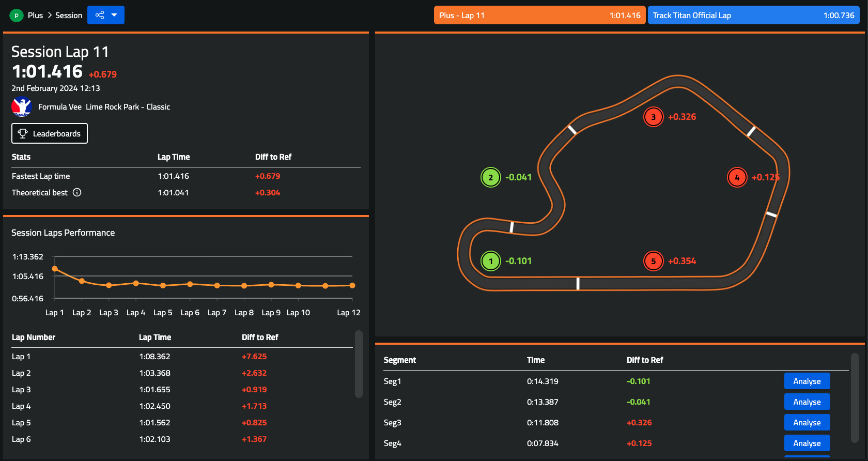
Task: Click the Formula Vee series logo
Action: click(x=22, y=107)
